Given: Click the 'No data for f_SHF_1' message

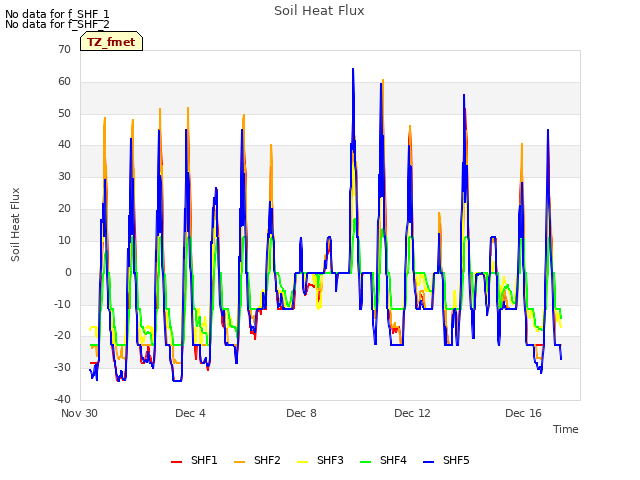Looking at the screenshot, I should (x=57, y=14).
